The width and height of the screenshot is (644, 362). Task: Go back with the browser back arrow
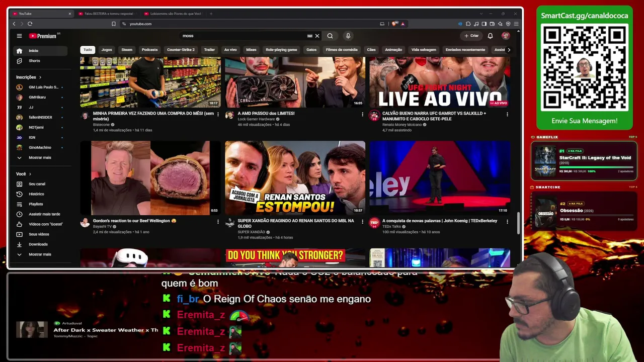(14, 24)
